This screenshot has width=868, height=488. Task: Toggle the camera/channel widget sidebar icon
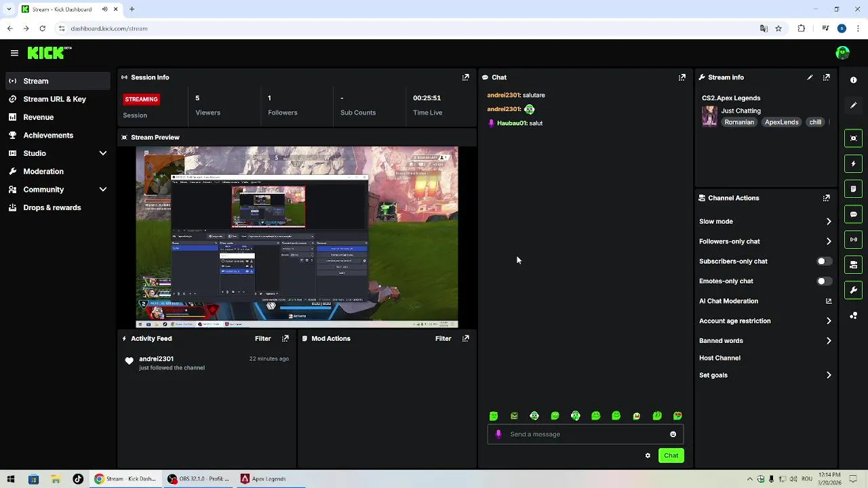[853, 264]
